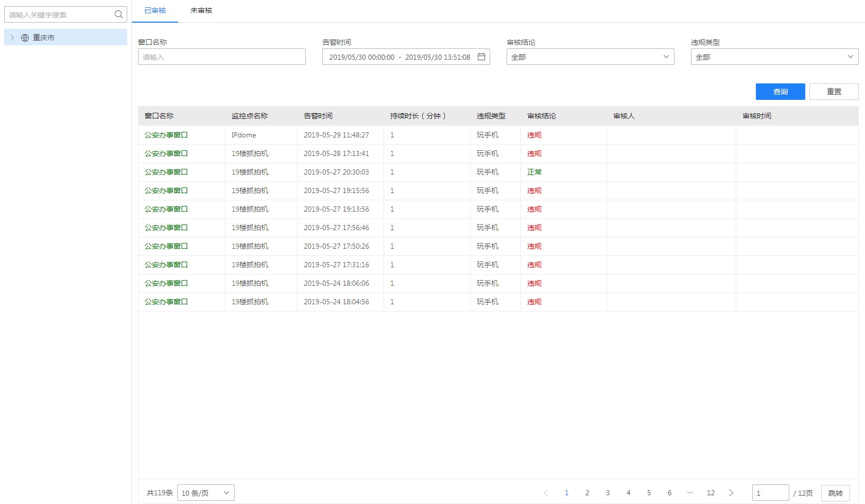Image resolution: width=865 pixels, height=504 pixels.
Task: Click the pagination ellipsis to jump pages
Action: coord(690,493)
